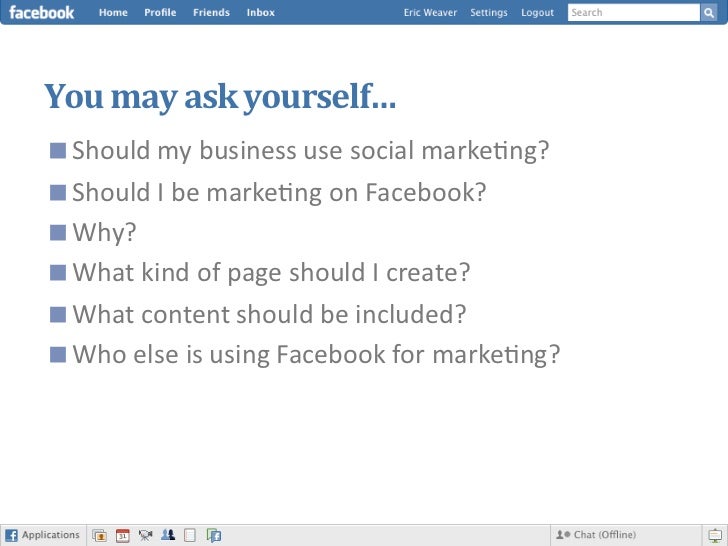Open the Applications menu in bottom bar
The image size is (728, 546).
(44, 535)
